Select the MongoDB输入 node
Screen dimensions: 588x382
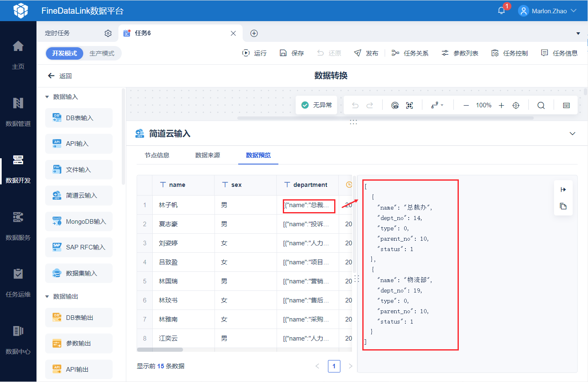coord(79,222)
